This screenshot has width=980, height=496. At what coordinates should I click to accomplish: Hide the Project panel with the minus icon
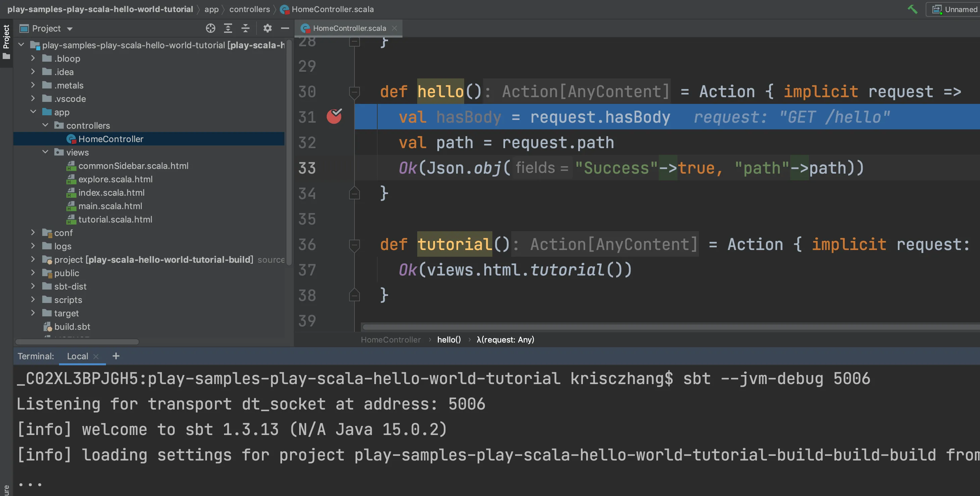pos(285,28)
